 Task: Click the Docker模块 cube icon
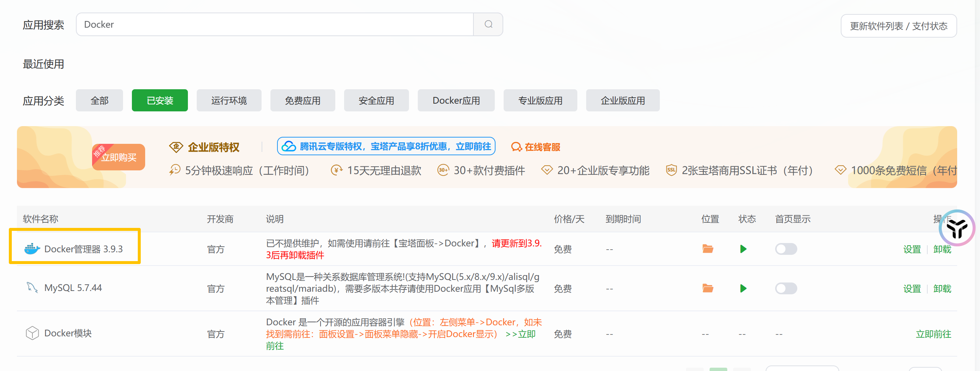(x=32, y=333)
